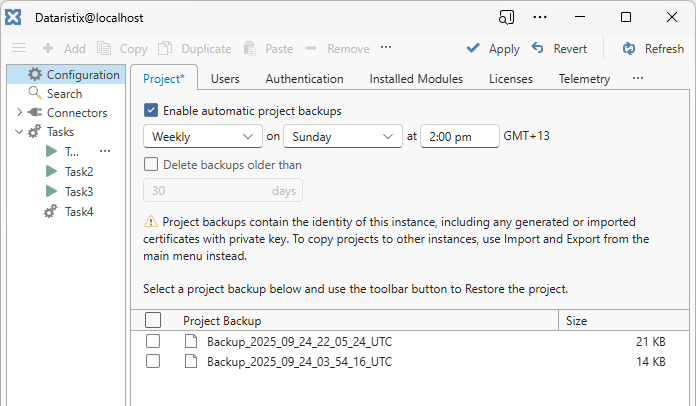Open the toolbar overflow ellipsis after Remove

[386, 47]
